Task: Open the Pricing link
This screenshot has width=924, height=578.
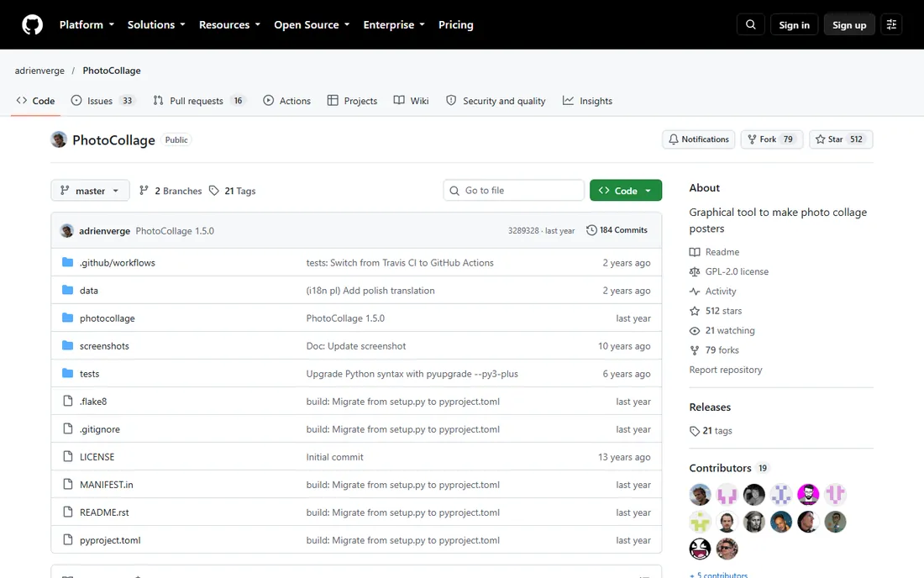Action: pyautogui.click(x=455, y=24)
